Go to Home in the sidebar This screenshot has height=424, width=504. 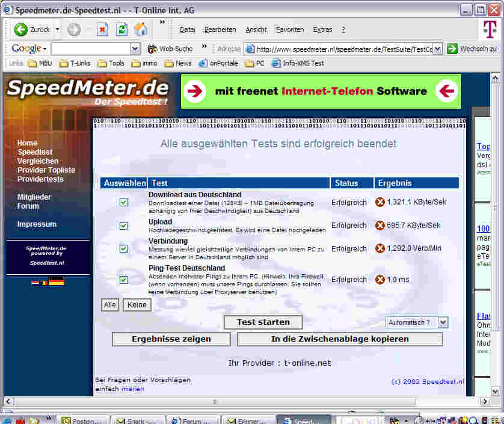tap(27, 143)
